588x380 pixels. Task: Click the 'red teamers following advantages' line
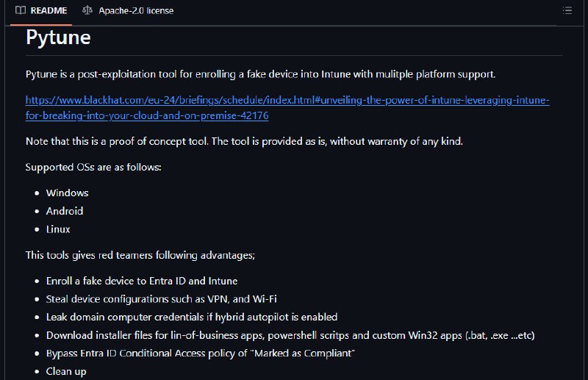pos(140,256)
